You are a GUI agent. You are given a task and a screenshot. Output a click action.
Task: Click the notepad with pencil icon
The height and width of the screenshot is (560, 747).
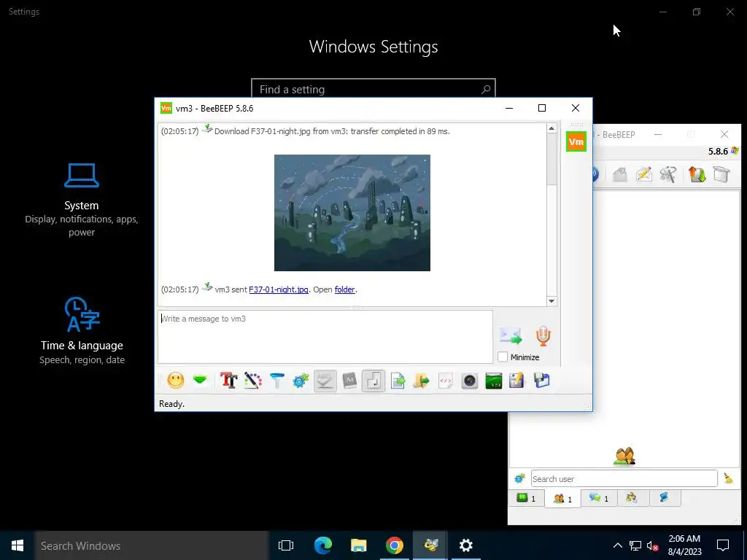(x=517, y=381)
